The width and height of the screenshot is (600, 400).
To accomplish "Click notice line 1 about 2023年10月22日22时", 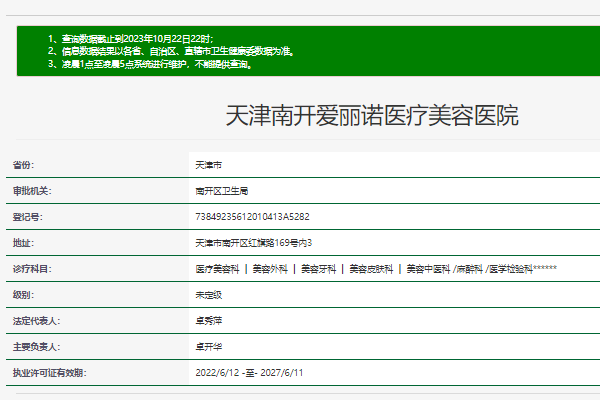I will tap(131, 39).
